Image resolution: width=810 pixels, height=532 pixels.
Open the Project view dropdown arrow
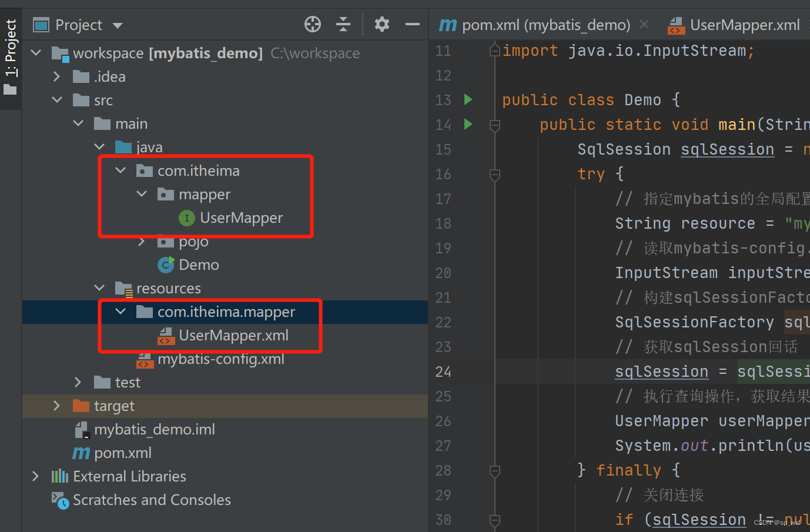[118, 25]
